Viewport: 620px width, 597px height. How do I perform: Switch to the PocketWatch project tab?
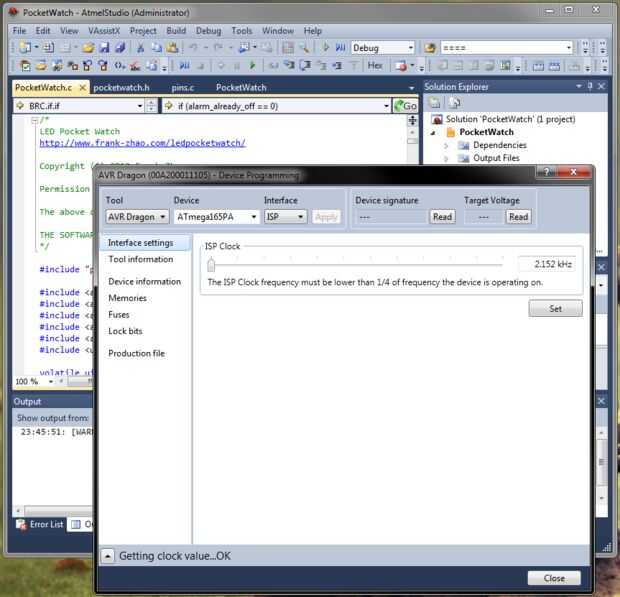coord(241,88)
